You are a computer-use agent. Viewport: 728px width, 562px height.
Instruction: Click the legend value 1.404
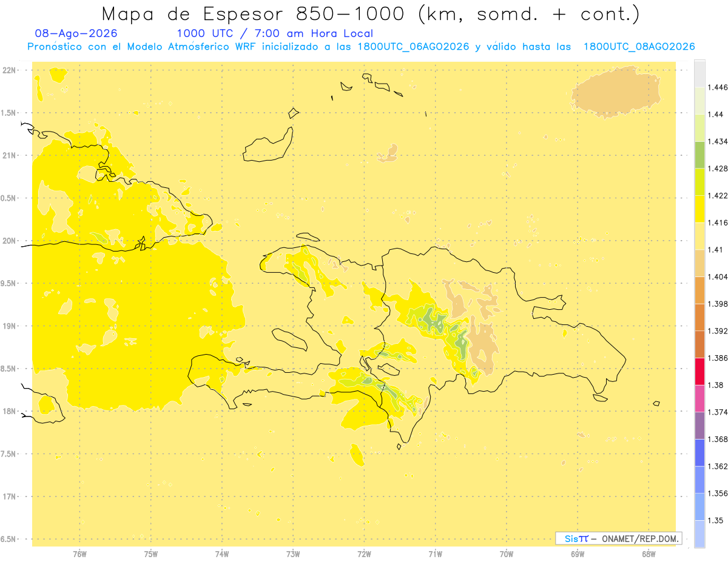717,277
